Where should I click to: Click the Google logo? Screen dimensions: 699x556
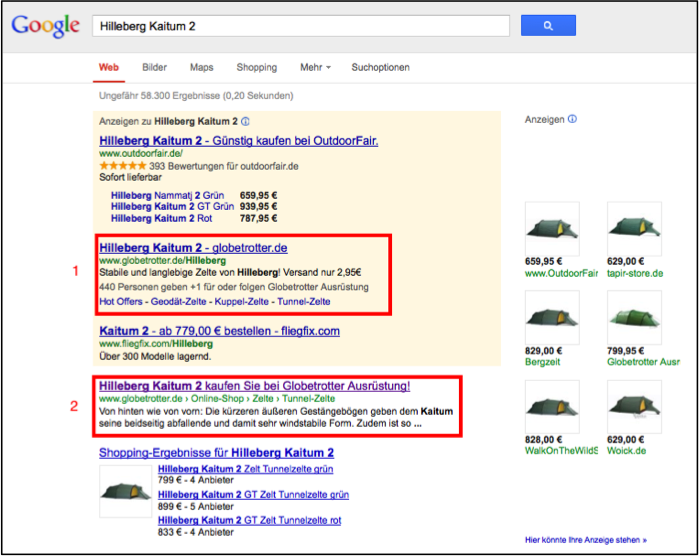click(x=45, y=26)
